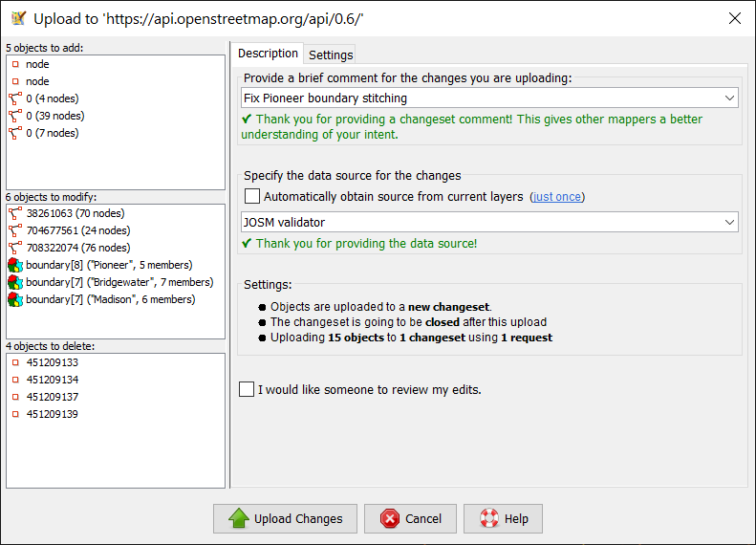Click the 'just once' link
Screen dimensions: 756x545
point(556,197)
